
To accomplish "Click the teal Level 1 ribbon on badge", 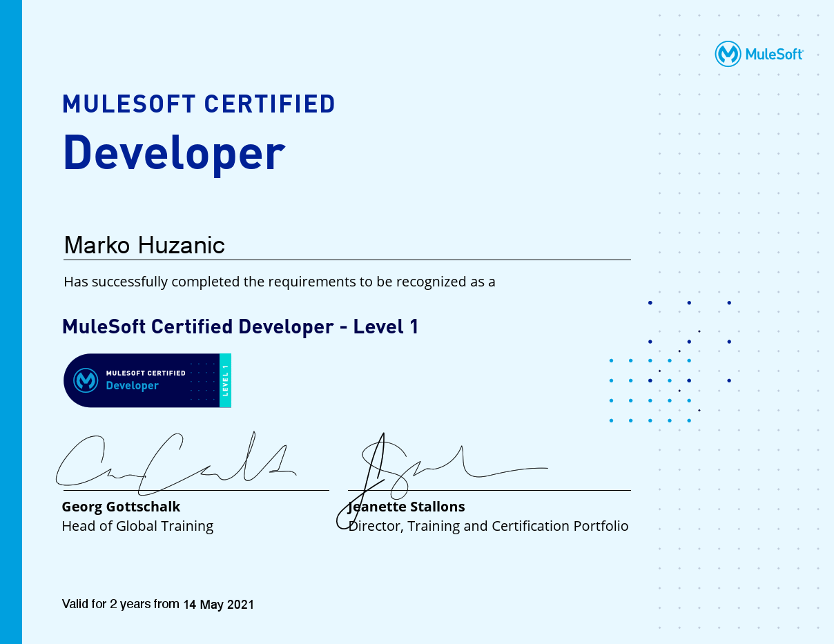I will (x=226, y=380).
